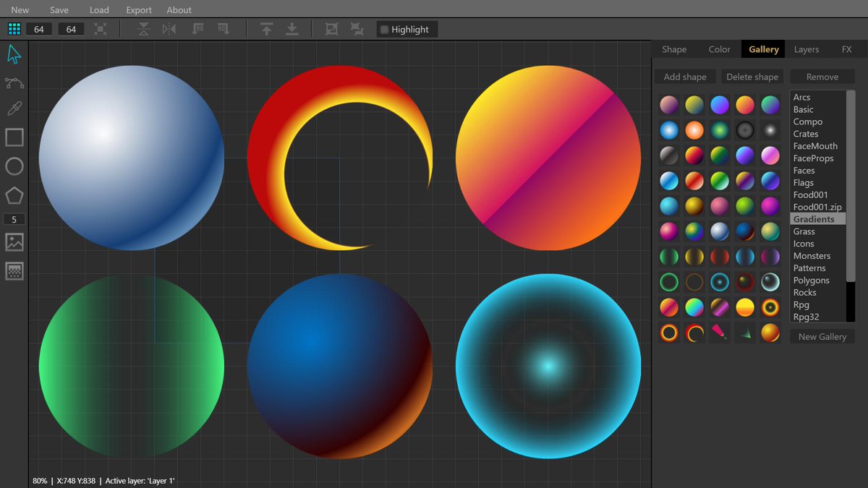Screen dimensions: 868x488
Task: Enable the Highlight checkbox
Action: [x=385, y=30]
